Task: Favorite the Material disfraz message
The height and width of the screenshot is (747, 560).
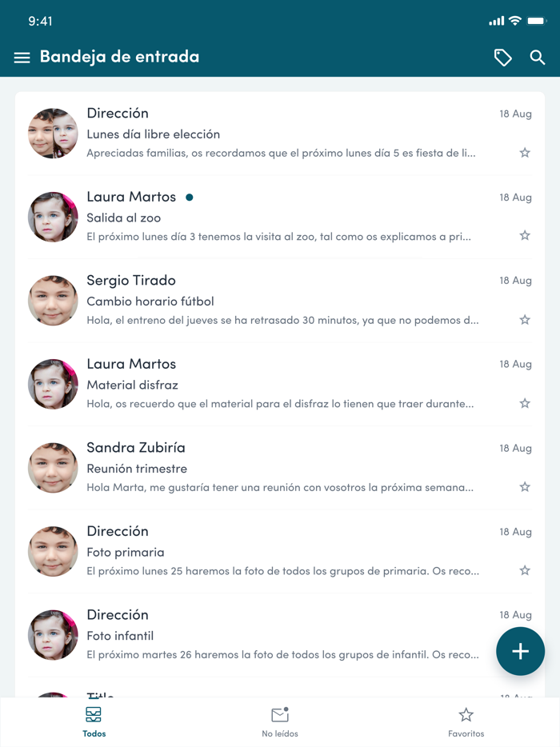Action: (525, 404)
